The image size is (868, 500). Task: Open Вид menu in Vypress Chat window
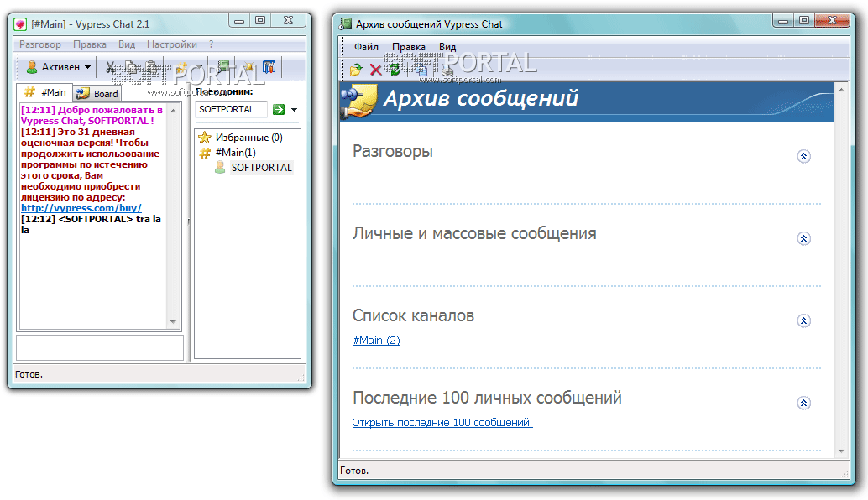(x=126, y=44)
